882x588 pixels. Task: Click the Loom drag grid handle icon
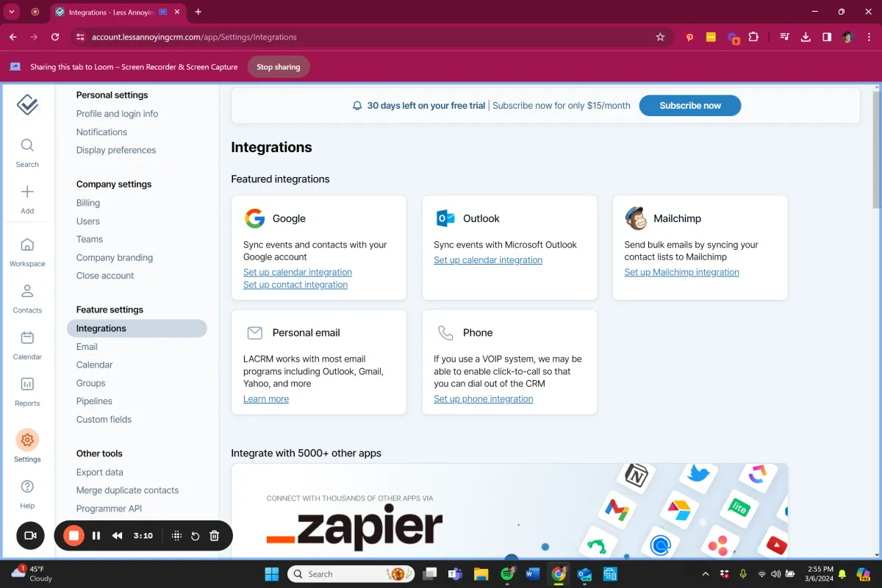[176, 536]
